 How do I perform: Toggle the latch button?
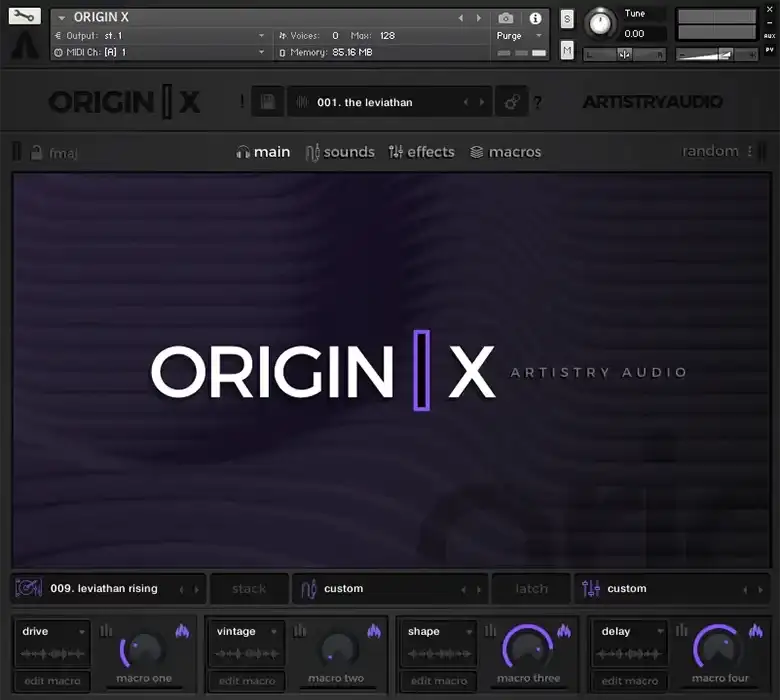531,589
